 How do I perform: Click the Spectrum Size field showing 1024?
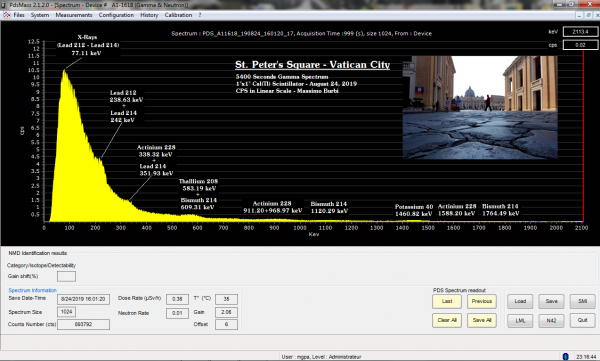click(x=66, y=312)
